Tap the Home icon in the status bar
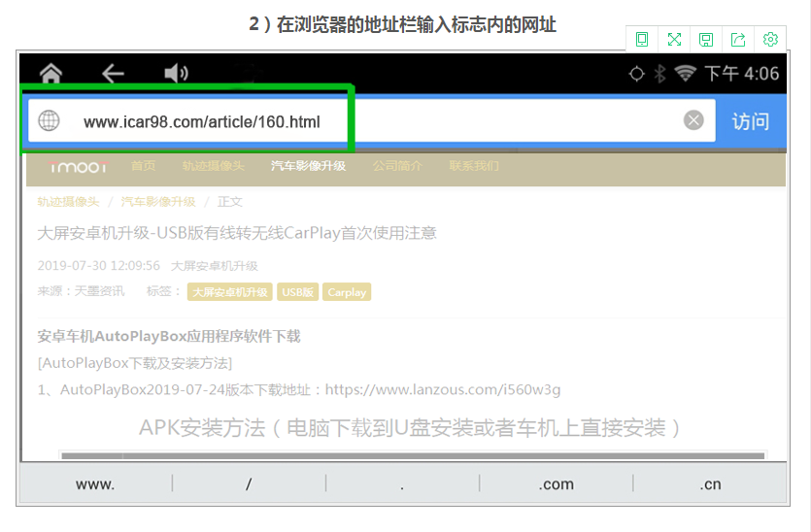Image resolution: width=811 pixels, height=532 pixels. (51, 73)
